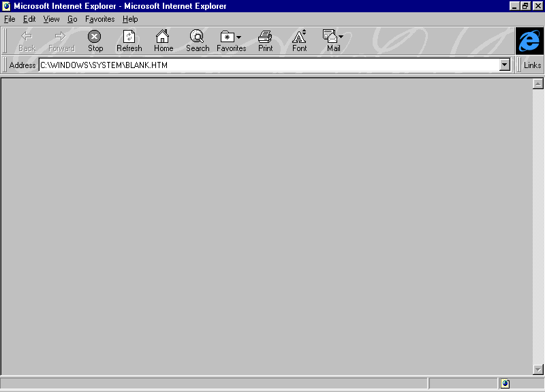Image resolution: width=545 pixels, height=392 pixels.
Task: Click the vertical scrollbar down arrow
Action: coord(538,370)
